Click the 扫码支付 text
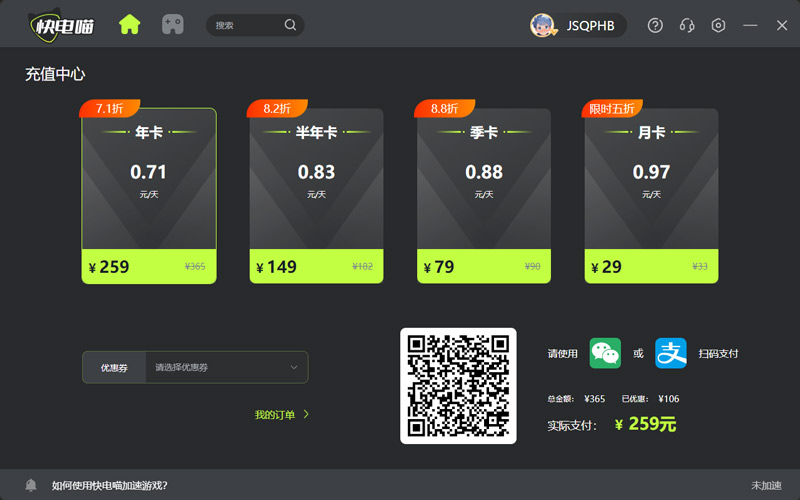 pyautogui.click(x=718, y=354)
